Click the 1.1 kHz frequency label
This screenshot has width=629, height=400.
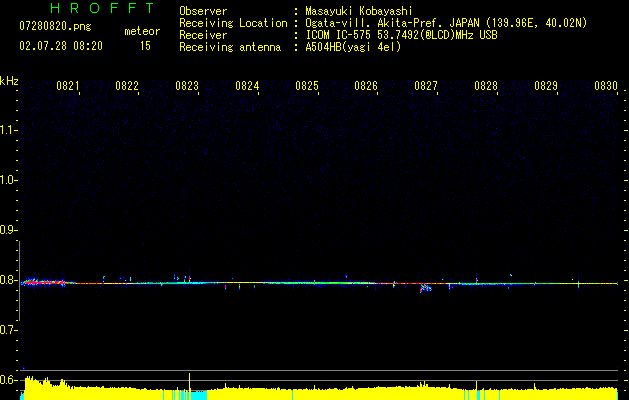(8, 130)
